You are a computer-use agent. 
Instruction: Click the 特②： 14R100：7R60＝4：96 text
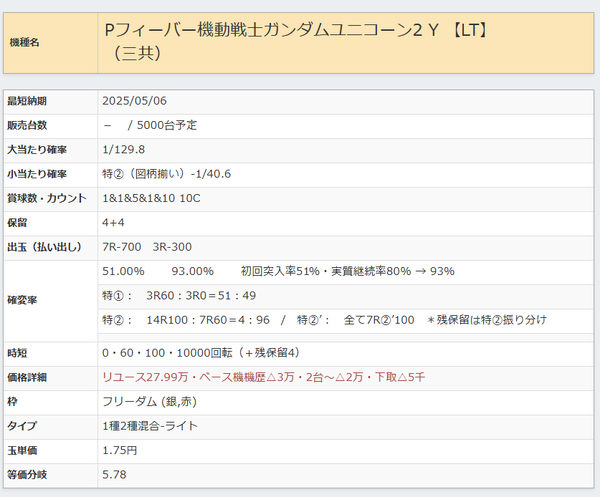pyautogui.click(x=186, y=320)
